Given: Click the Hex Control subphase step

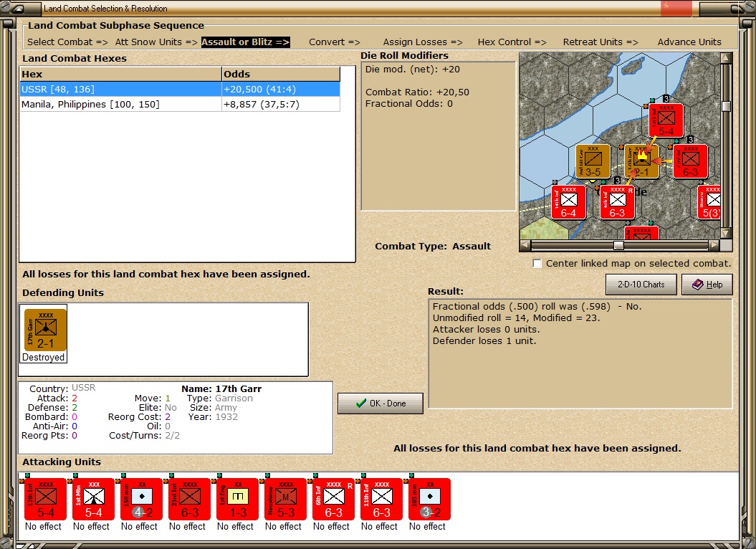Looking at the screenshot, I should coord(512,42).
